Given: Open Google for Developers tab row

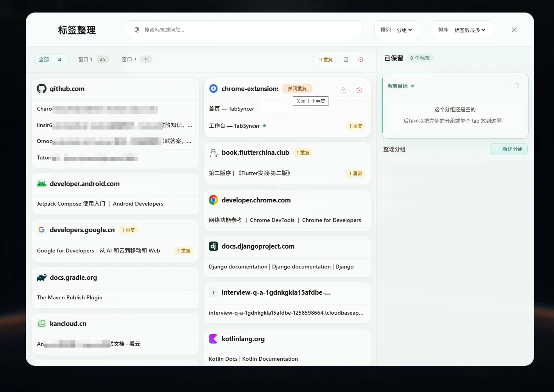Looking at the screenshot, I should click(115, 251).
